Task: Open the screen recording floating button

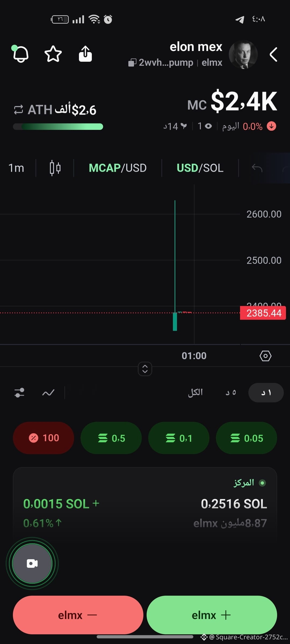Action: [32, 563]
